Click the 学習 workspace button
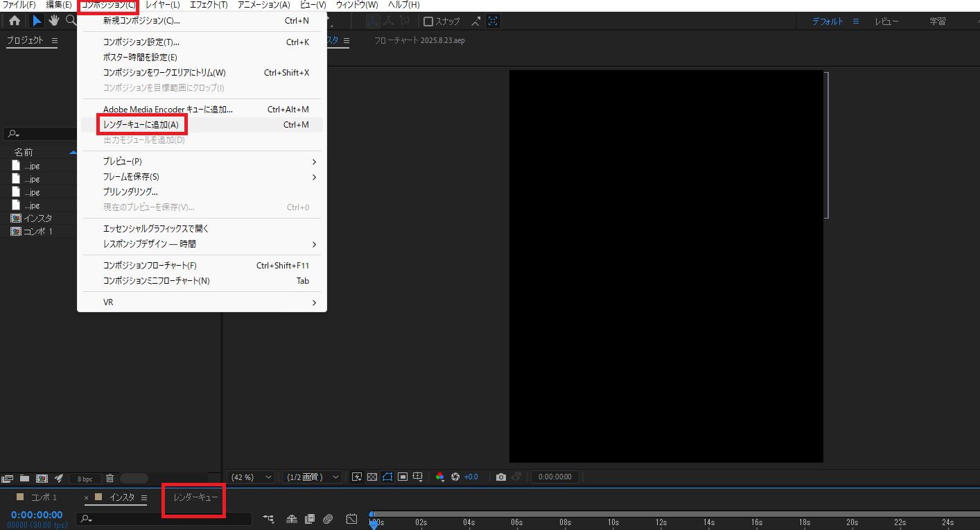The height and width of the screenshot is (530, 980). click(x=937, y=21)
